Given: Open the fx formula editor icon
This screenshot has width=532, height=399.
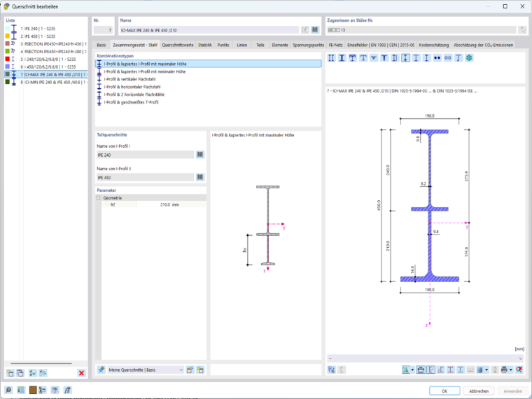Looking at the screenshot, I should 67,390.
